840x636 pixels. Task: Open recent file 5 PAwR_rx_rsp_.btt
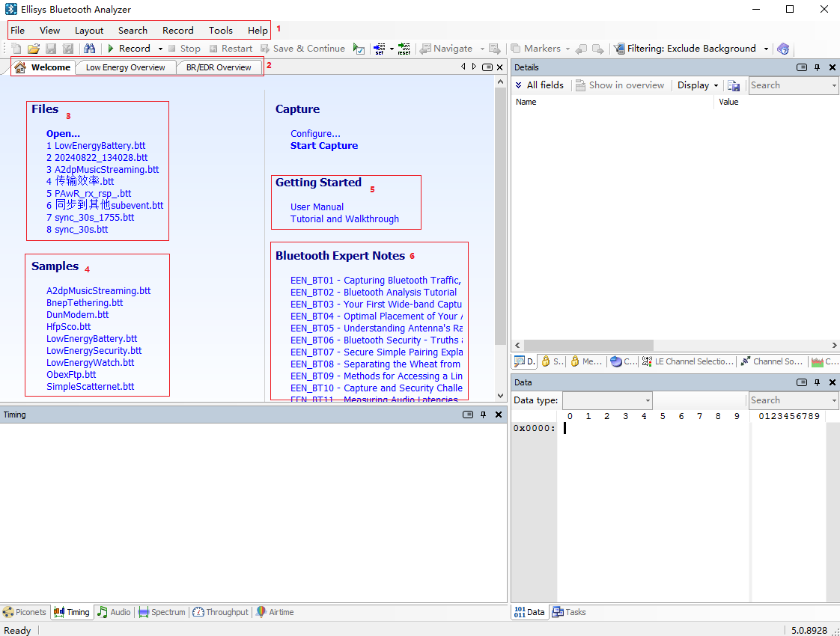coord(88,193)
